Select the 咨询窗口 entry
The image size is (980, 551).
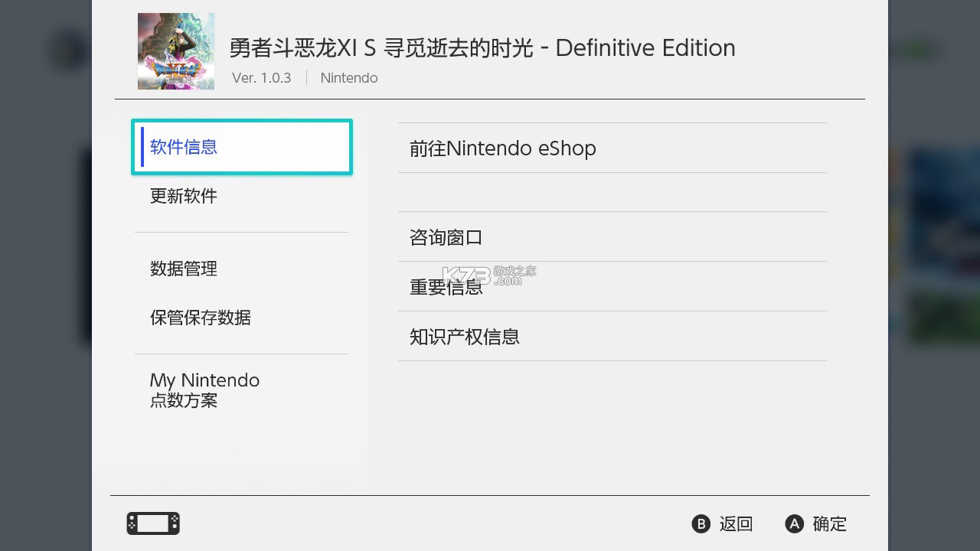coord(446,237)
